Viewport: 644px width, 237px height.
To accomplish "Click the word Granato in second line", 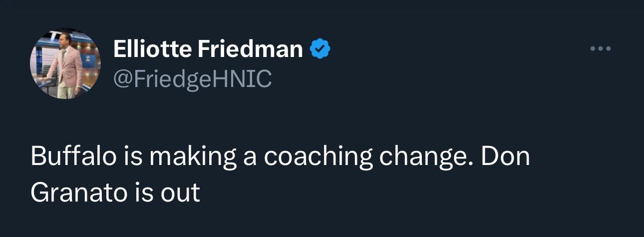I will tap(78, 192).
